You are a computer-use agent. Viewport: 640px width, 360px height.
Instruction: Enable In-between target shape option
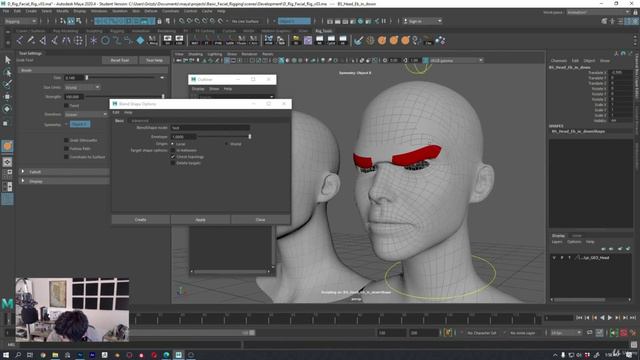tap(173, 150)
